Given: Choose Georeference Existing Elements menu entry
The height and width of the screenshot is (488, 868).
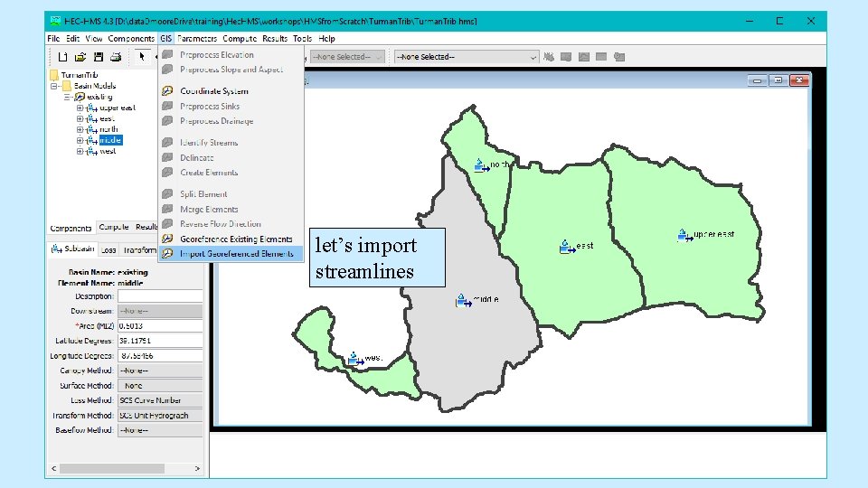Looking at the screenshot, I should pos(231,239).
